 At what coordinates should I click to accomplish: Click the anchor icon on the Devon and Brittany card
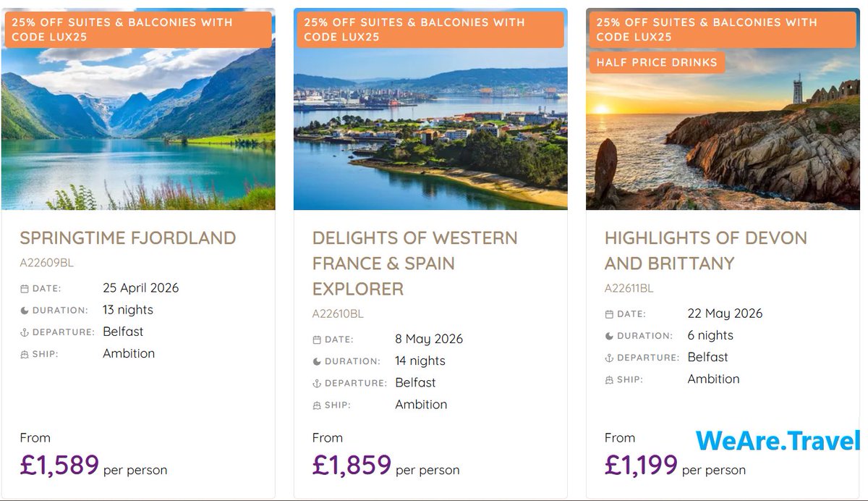coord(608,358)
